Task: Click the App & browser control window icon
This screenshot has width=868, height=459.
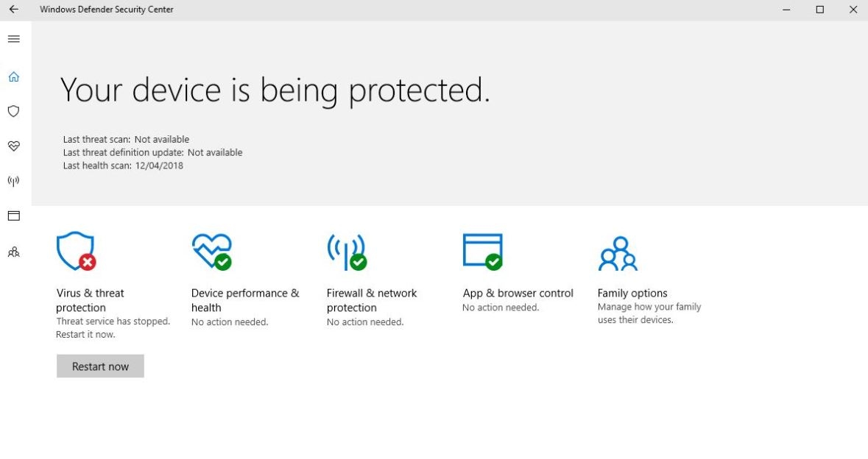Action: (482, 250)
